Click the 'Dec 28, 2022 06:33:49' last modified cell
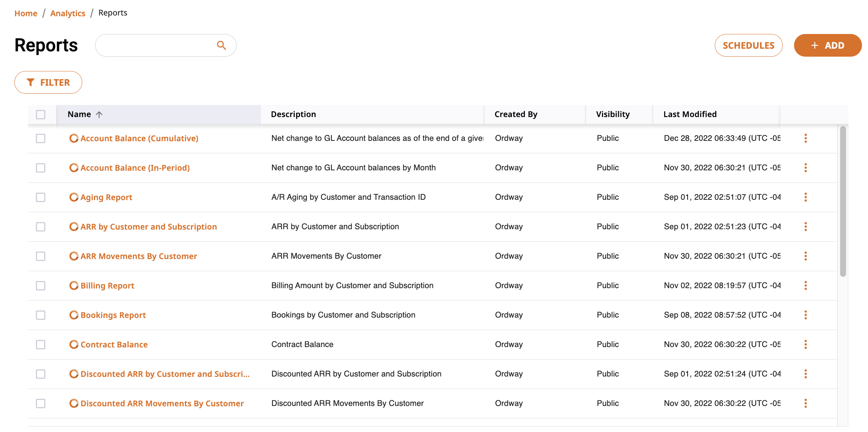This screenshot has width=868, height=432. (x=722, y=138)
